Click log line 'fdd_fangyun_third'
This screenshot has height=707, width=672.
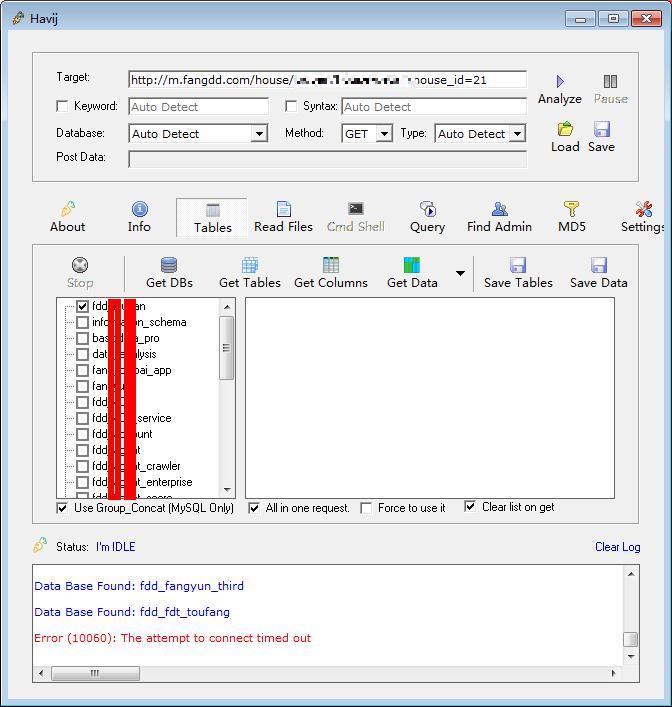coord(139,586)
